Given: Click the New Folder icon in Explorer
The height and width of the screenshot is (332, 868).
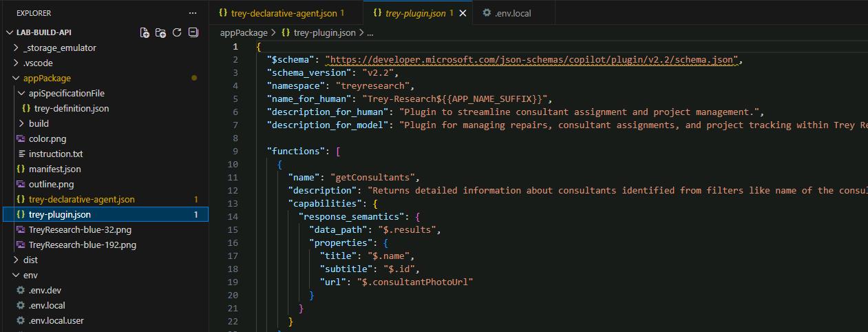Looking at the screenshot, I should 160,32.
